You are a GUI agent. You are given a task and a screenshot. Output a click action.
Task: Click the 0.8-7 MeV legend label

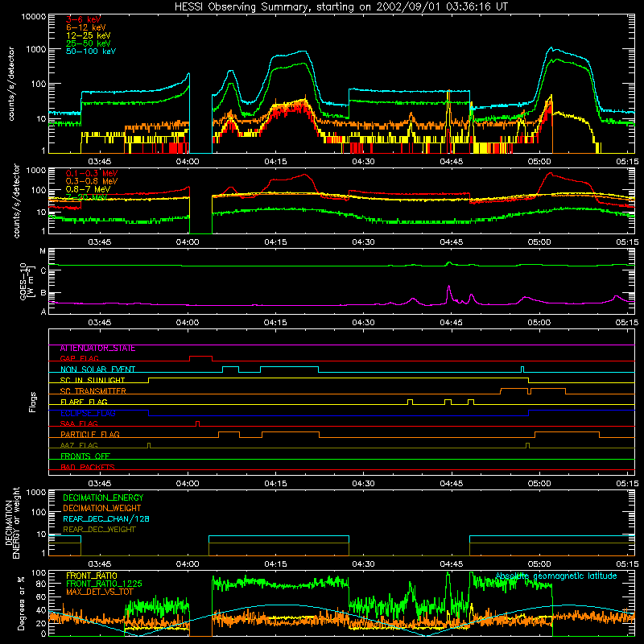(x=88, y=189)
